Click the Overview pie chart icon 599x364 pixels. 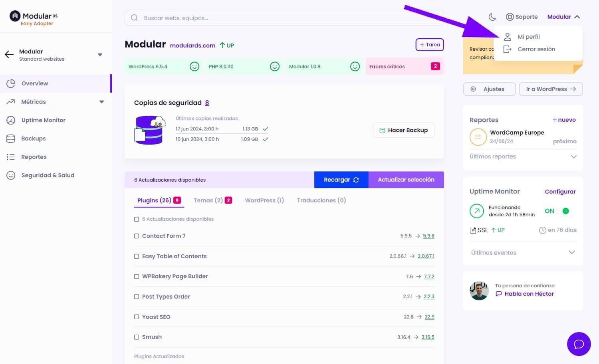pyautogui.click(x=11, y=83)
